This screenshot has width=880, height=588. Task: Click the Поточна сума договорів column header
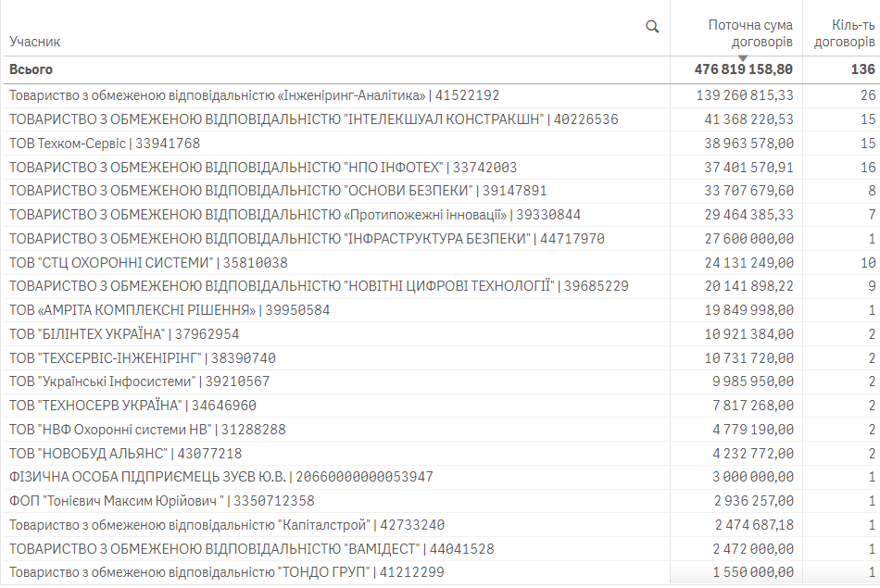(749, 33)
